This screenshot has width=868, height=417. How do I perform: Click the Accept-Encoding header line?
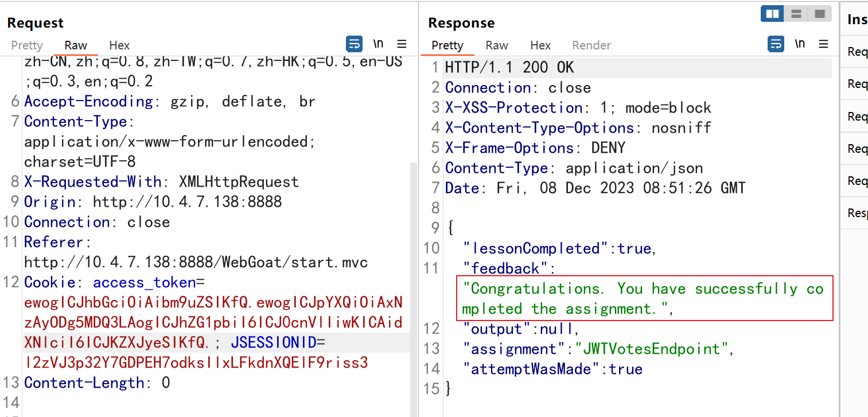point(170,102)
